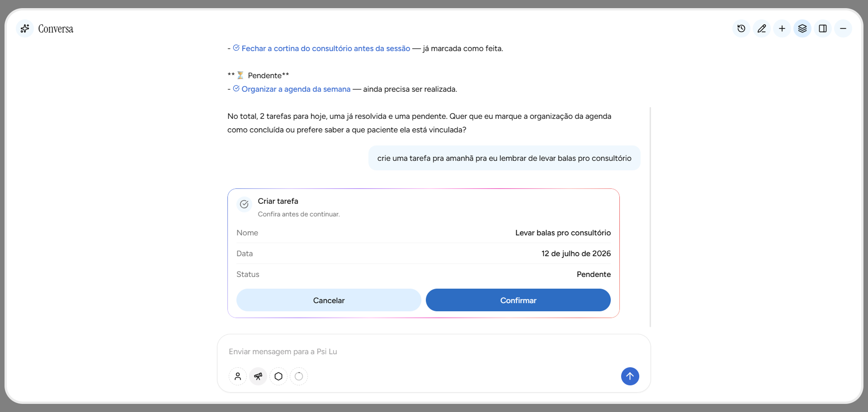Click the status value 'Pendente' in card
Screen dimensions: 868x412
pyautogui.click(x=594, y=274)
